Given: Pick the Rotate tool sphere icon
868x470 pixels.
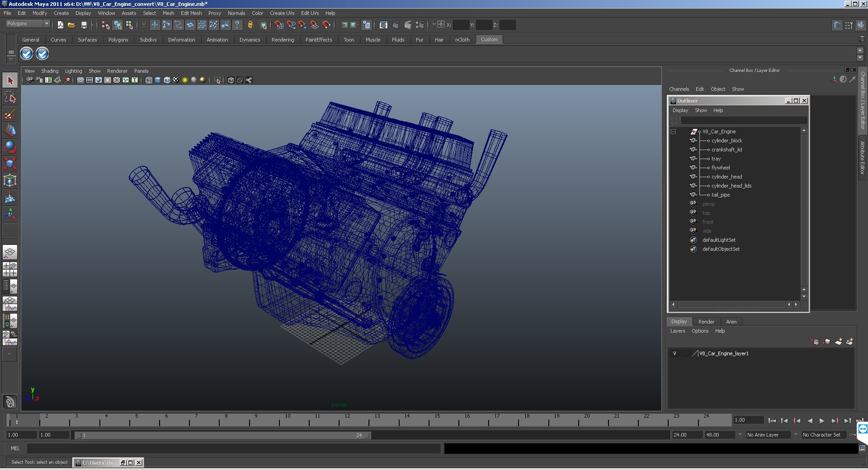Looking at the screenshot, I should click(10, 147).
